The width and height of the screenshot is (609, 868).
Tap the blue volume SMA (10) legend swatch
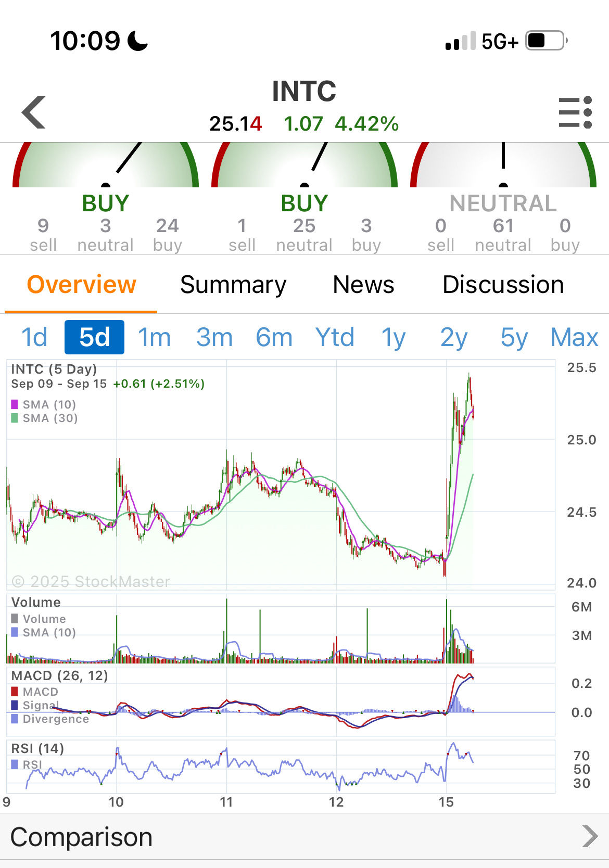coord(15,632)
